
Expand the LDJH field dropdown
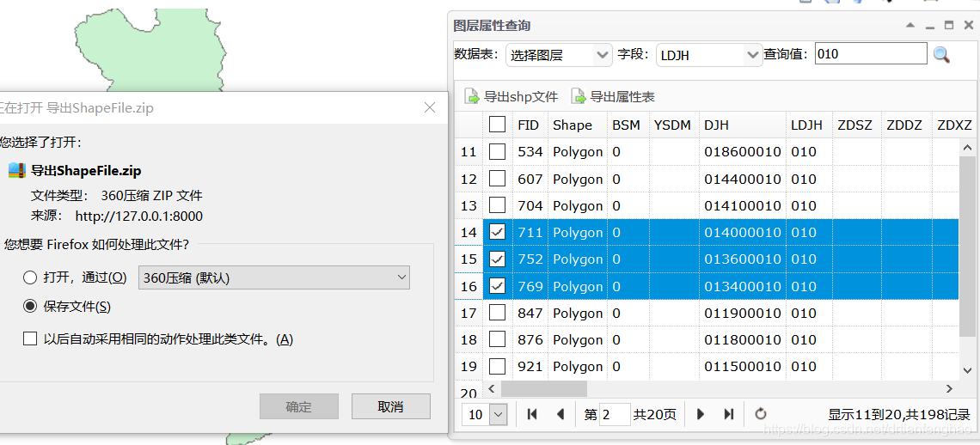pos(709,55)
